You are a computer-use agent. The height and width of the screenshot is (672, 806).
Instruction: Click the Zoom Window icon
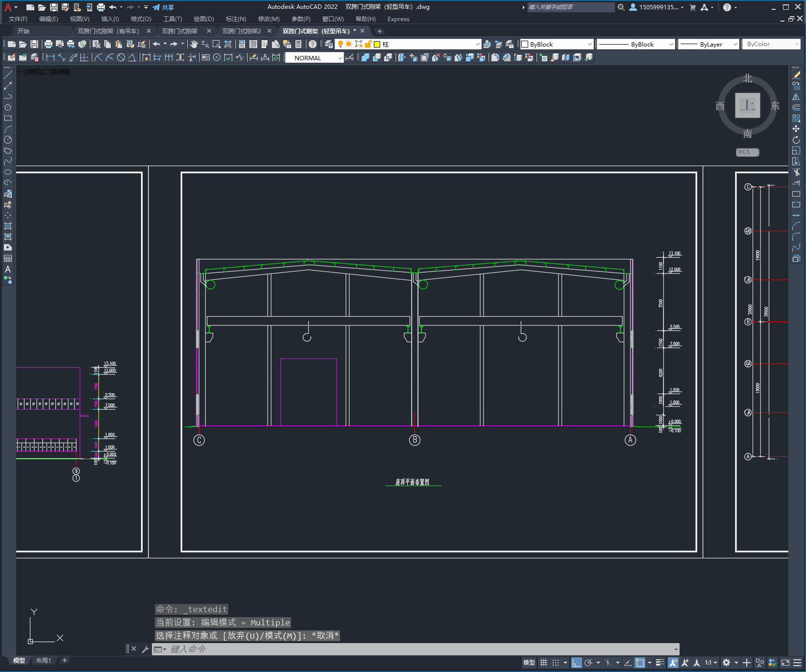216,44
